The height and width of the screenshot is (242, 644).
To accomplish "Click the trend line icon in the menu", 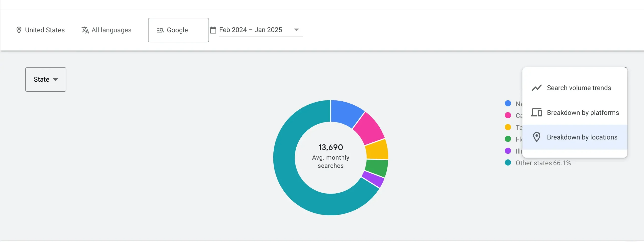I will point(536,88).
